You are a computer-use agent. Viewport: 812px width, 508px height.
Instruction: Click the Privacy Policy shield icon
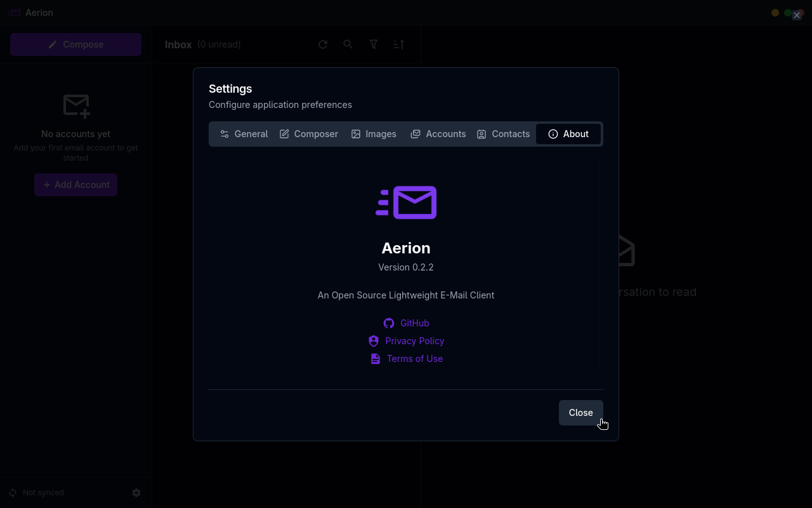coord(374,341)
